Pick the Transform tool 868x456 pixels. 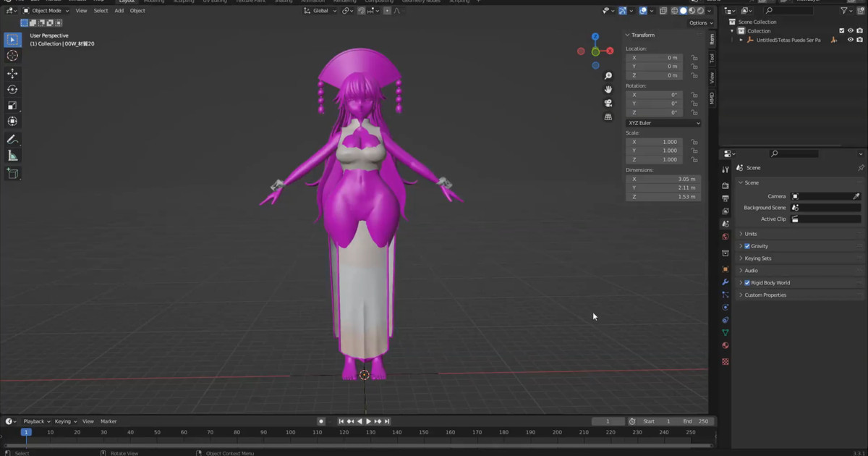[x=12, y=122]
